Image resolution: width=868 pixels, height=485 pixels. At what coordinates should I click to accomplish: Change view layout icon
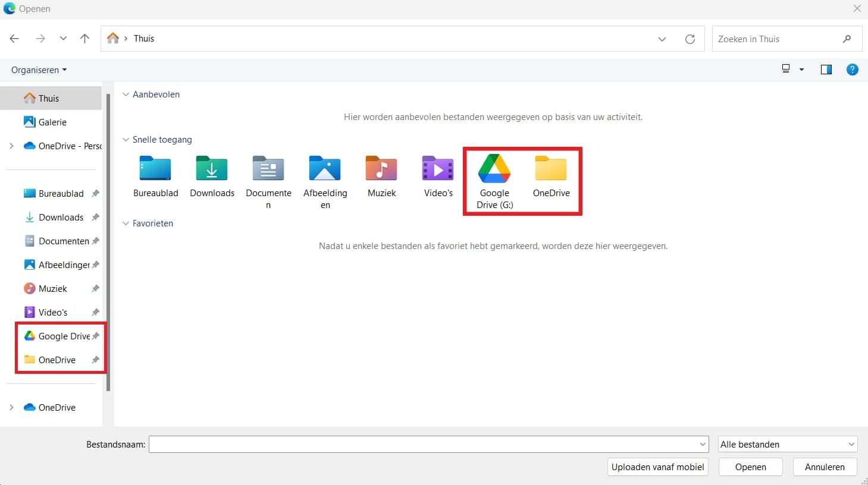tap(786, 69)
